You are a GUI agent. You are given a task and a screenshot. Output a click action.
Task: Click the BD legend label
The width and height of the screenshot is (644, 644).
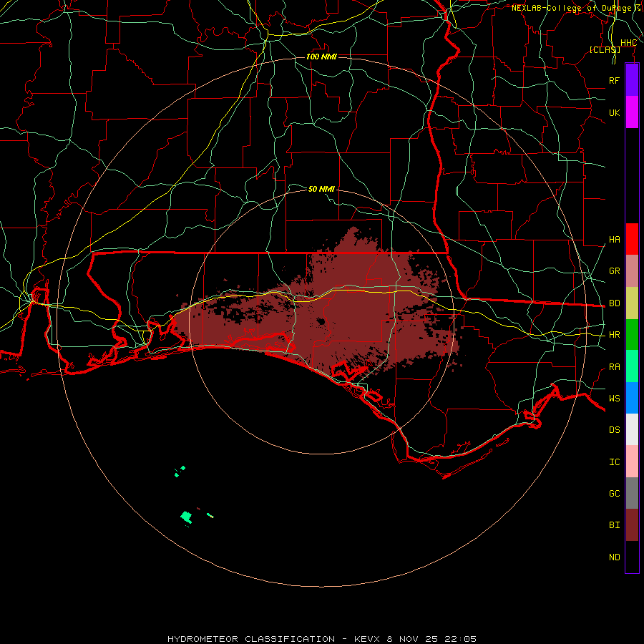[614, 303]
